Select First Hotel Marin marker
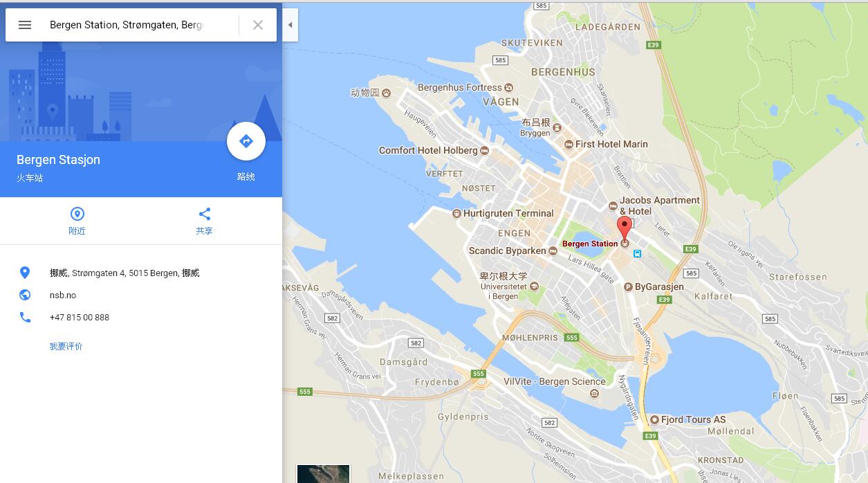Screen dimensions: 868x483 tap(569, 144)
